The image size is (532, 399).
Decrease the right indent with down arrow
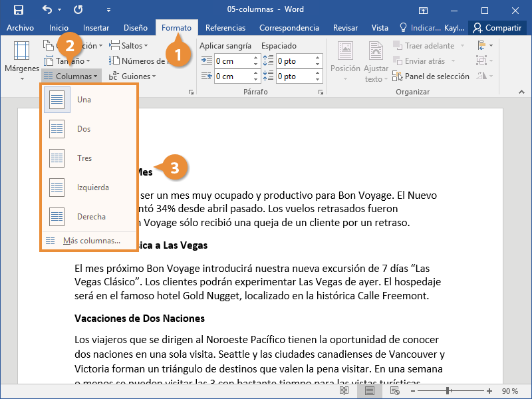click(x=256, y=80)
